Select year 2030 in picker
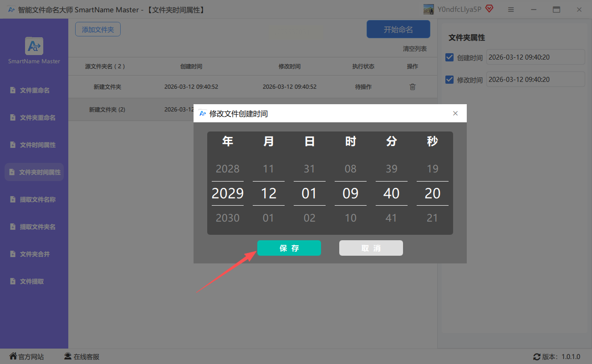The image size is (592, 364). (228, 218)
